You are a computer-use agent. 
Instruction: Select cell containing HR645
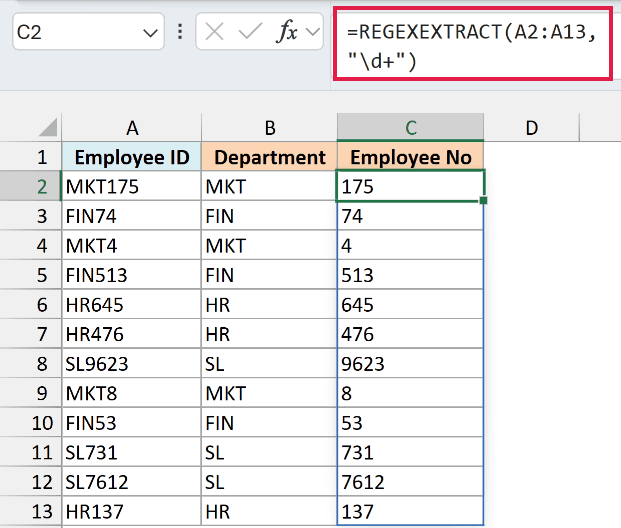coord(131,305)
